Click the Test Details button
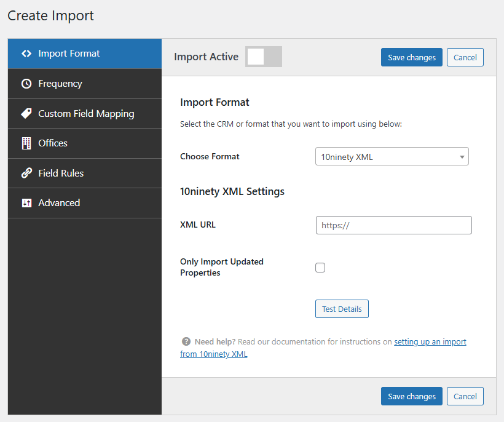 point(342,309)
